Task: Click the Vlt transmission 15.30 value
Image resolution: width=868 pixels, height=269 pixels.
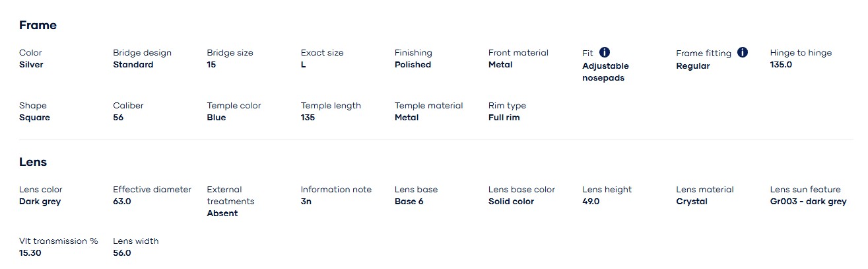Action: coord(30,253)
